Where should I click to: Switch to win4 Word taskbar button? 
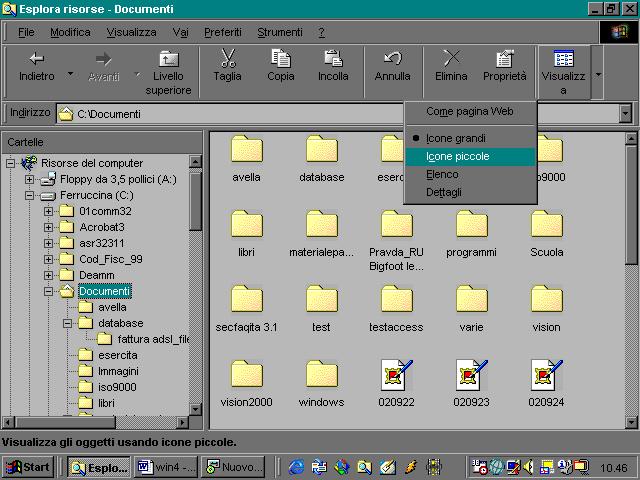point(166,467)
